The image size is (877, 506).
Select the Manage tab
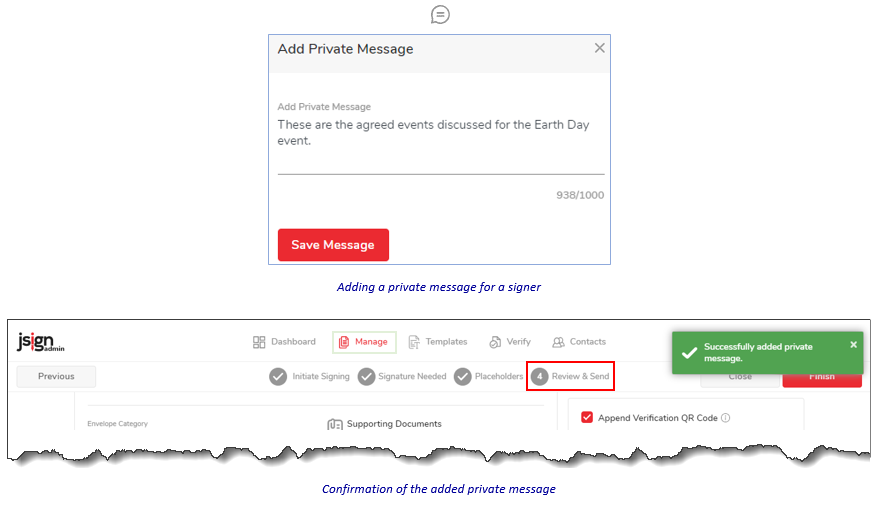coord(364,342)
